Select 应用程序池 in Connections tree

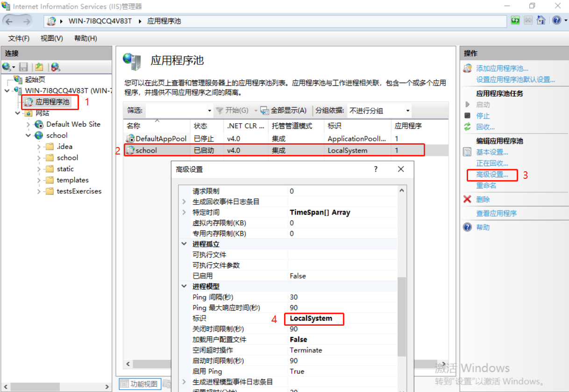52,101
